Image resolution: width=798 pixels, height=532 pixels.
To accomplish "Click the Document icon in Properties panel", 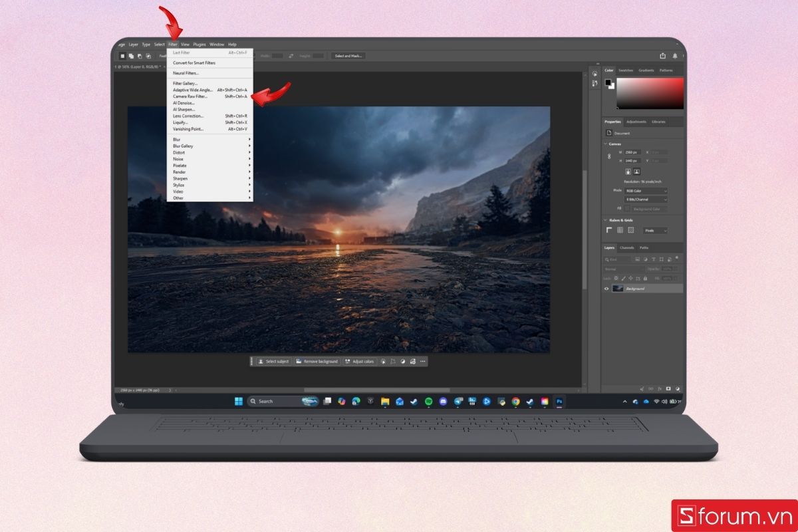I will (x=608, y=133).
